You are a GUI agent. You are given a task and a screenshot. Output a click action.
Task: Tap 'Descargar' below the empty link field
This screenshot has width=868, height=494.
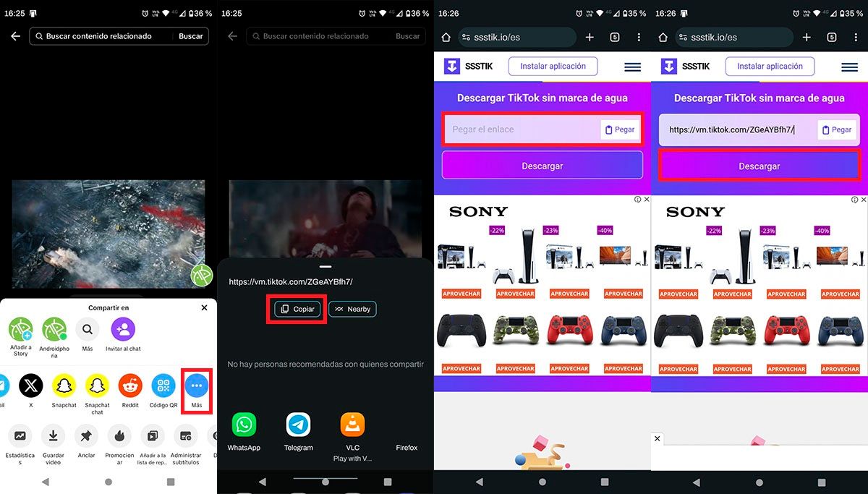[542, 166]
